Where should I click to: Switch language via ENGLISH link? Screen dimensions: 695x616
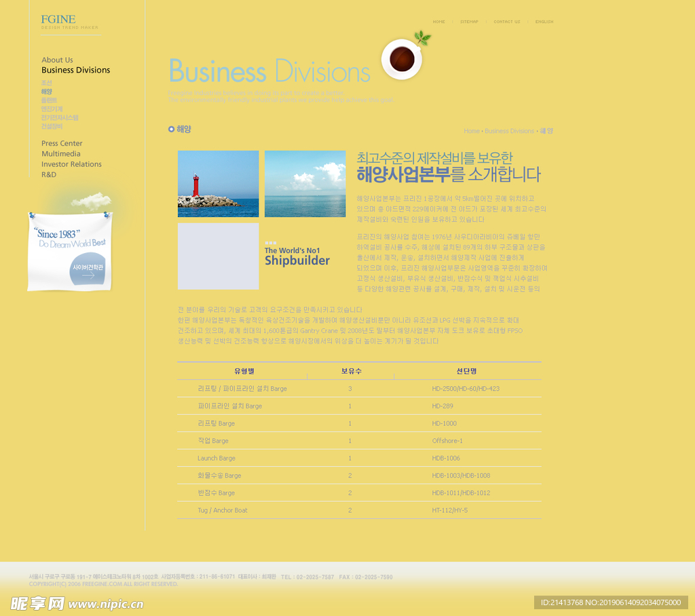(544, 22)
